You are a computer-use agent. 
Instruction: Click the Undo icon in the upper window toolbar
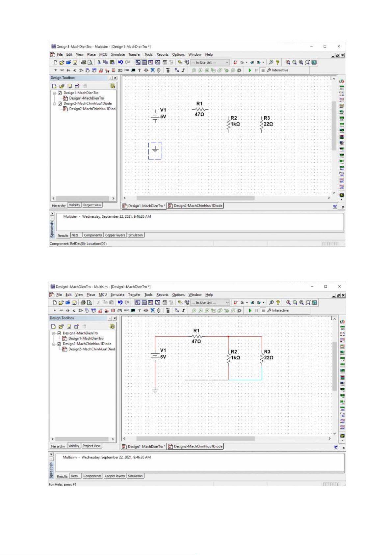point(120,62)
